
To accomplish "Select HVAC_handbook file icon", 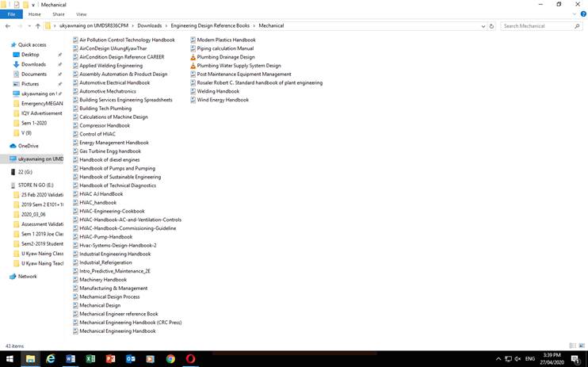I will coord(75,203).
